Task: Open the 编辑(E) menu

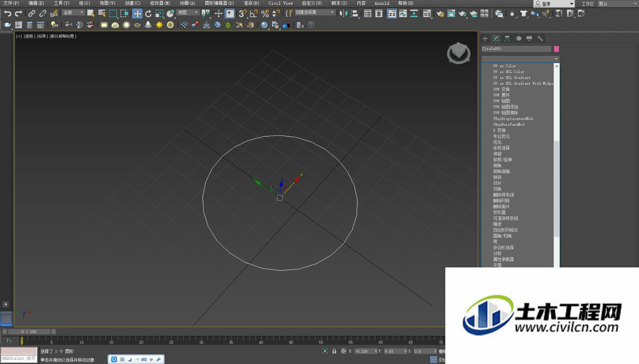Action: point(36,3)
